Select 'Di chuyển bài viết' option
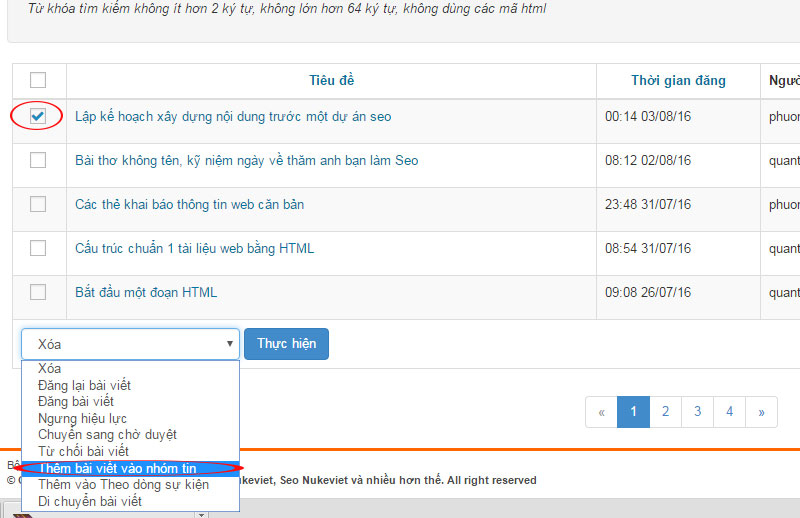 (130, 501)
